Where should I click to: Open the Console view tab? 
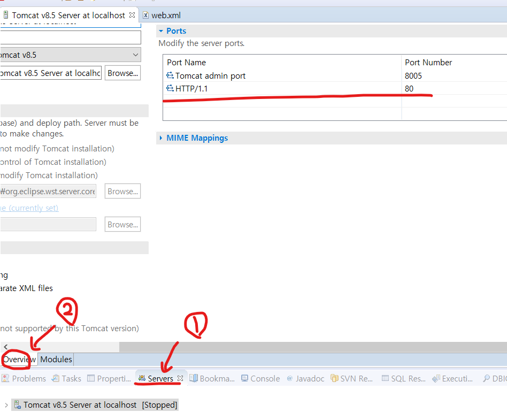click(x=260, y=379)
